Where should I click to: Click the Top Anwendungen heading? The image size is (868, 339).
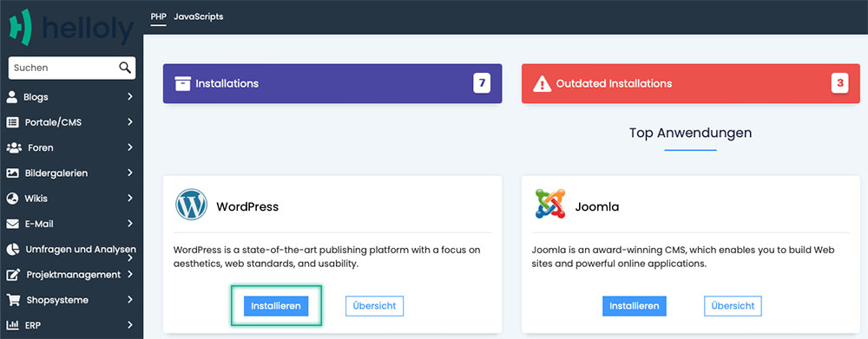(690, 133)
